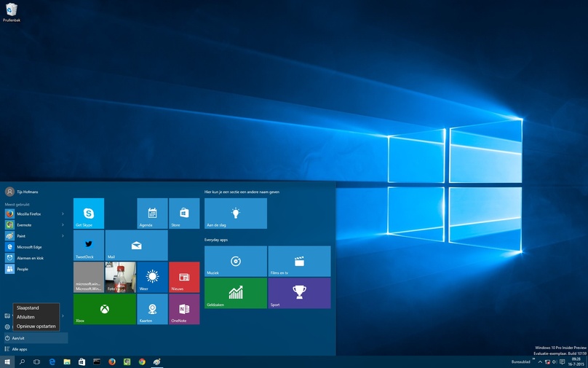
Task: Open the Foto's photo tile
Action: [120, 277]
